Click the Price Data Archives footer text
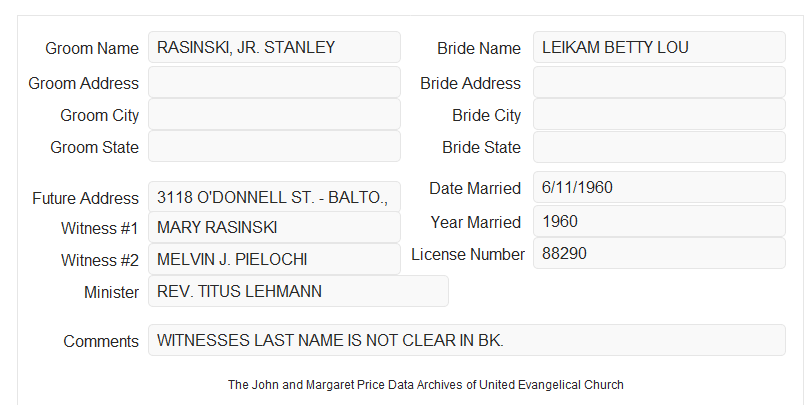Image resolution: width=805 pixels, height=405 pixels. [426, 384]
